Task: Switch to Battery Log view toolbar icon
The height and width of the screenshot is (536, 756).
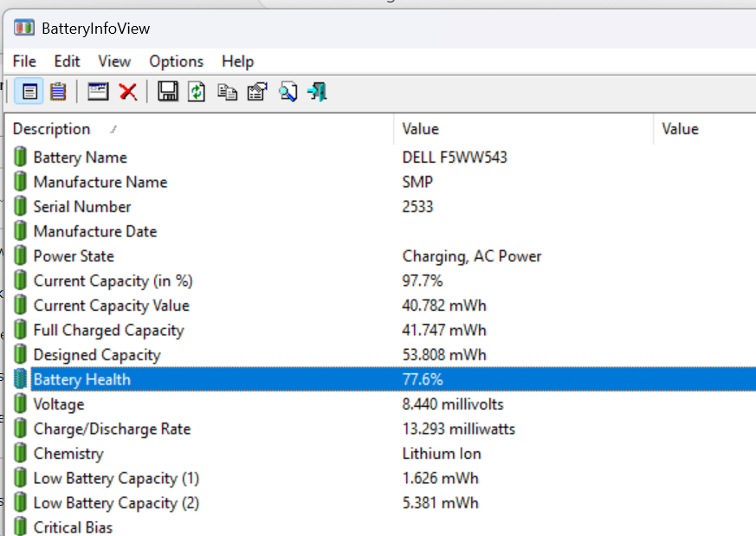Action: [x=58, y=91]
